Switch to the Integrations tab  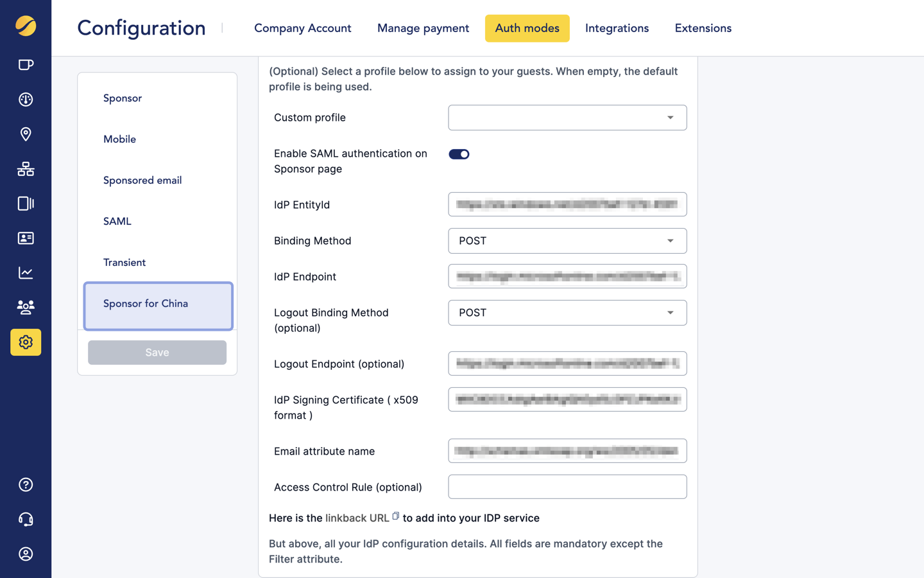coord(617,28)
